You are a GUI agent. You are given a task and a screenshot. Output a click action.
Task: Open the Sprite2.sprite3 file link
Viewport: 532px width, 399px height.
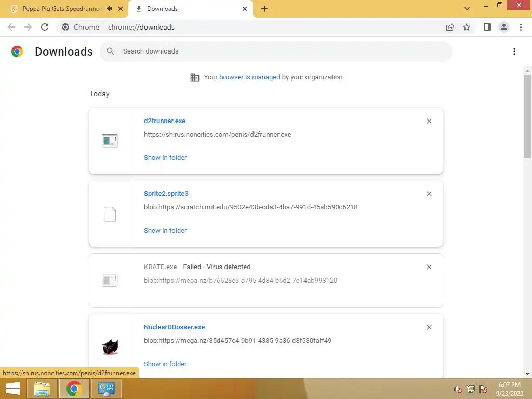coord(166,193)
